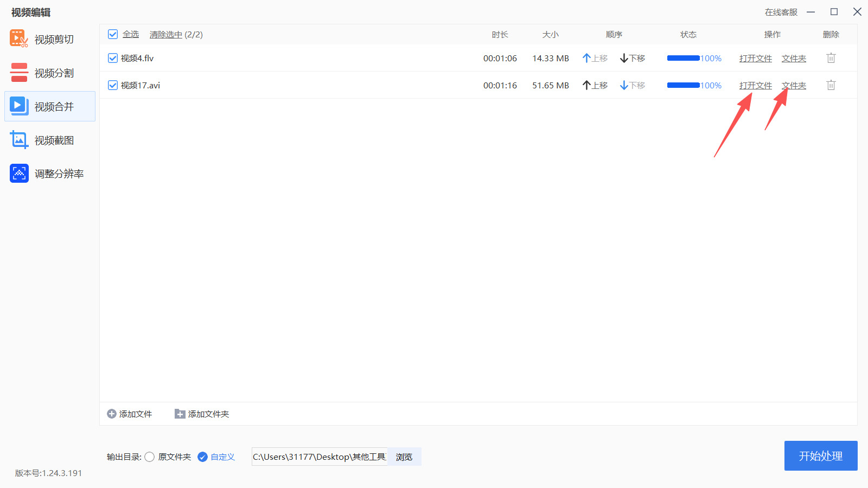This screenshot has height=488, width=868.
Task: Select the 视频分割 split tool
Action: (x=50, y=73)
